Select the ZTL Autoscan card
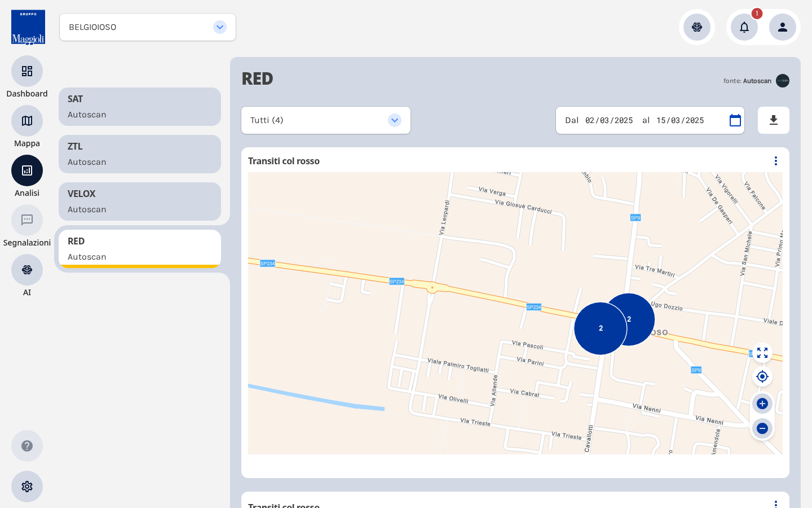The width and height of the screenshot is (812, 508). (x=140, y=154)
